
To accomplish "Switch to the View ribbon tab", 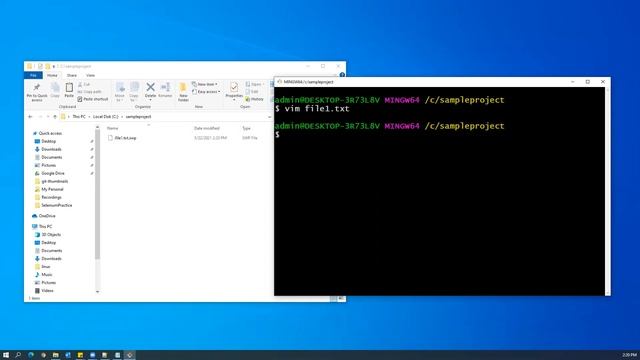I will (x=90, y=76).
